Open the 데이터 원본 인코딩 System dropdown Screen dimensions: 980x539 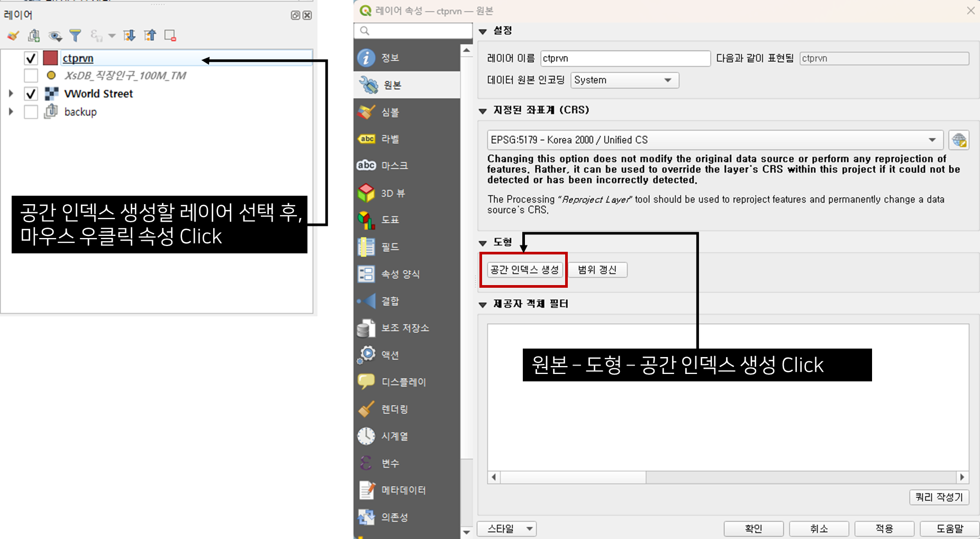(624, 80)
